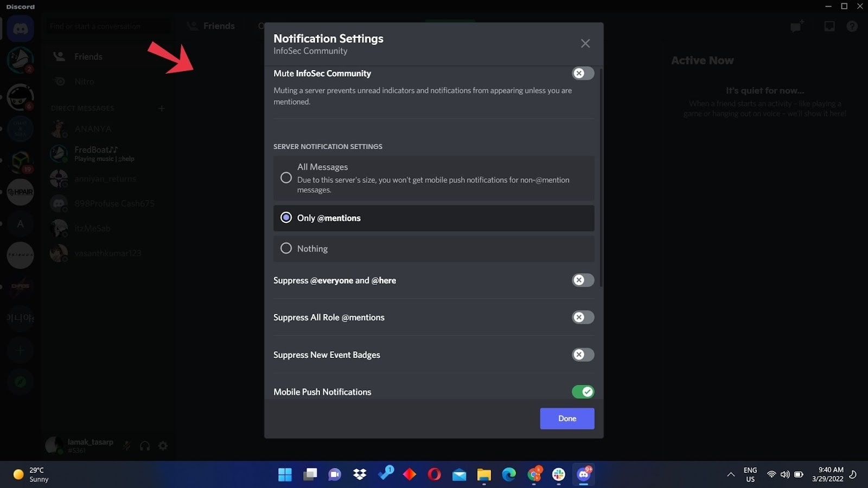This screenshot has width=868, height=488.
Task: Open Slack from the taskbar
Action: coord(559,474)
